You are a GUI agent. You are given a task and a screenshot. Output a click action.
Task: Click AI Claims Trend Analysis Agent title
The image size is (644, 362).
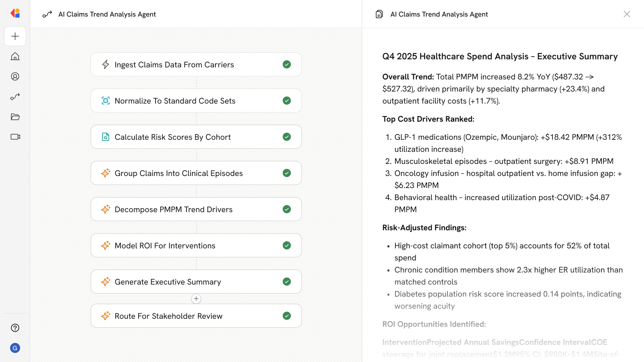[107, 14]
